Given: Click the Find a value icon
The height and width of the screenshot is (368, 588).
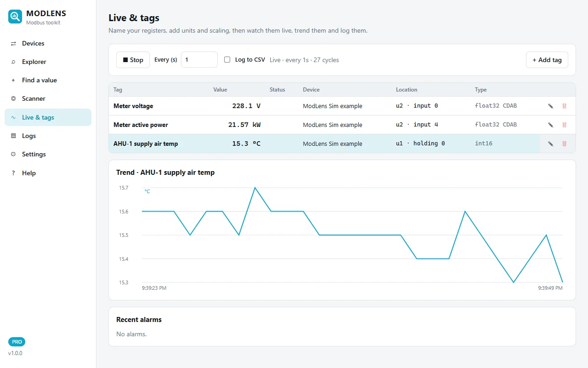Looking at the screenshot, I should (x=13, y=80).
